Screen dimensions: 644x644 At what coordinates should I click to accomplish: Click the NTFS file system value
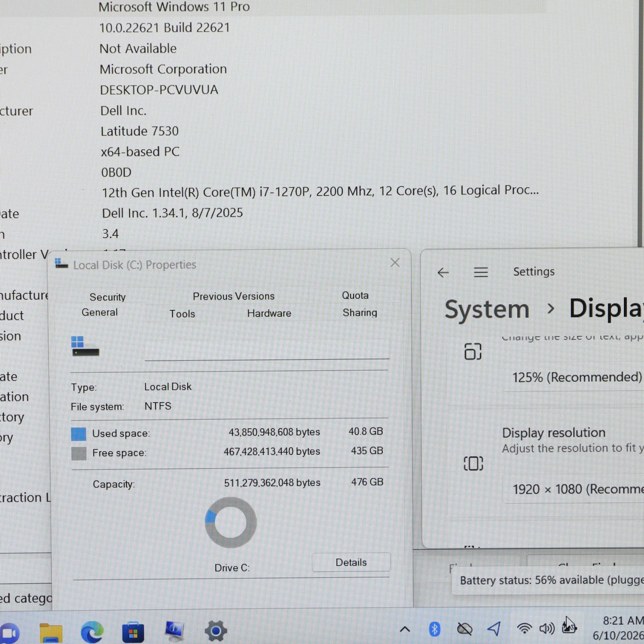pyautogui.click(x=158, y=406)
